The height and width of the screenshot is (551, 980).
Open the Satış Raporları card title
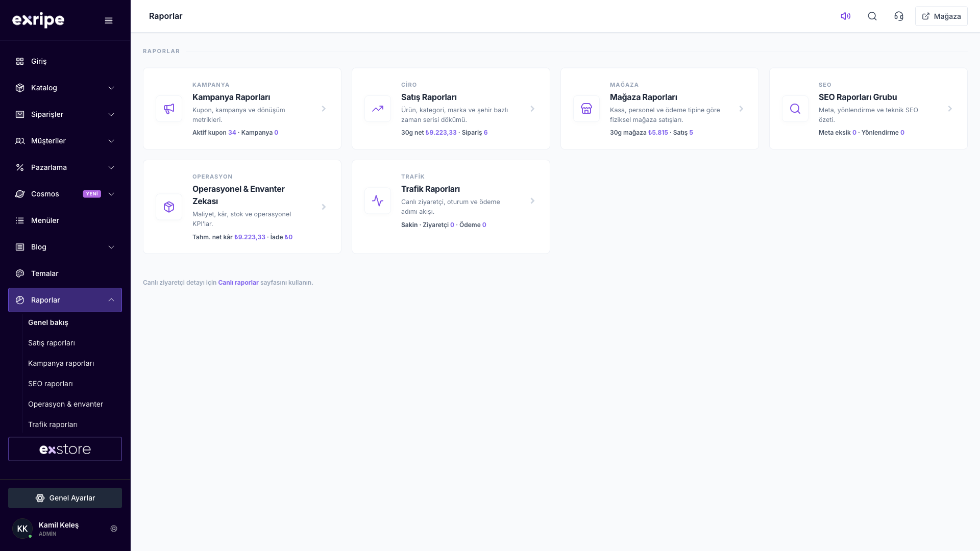(429, 97)
